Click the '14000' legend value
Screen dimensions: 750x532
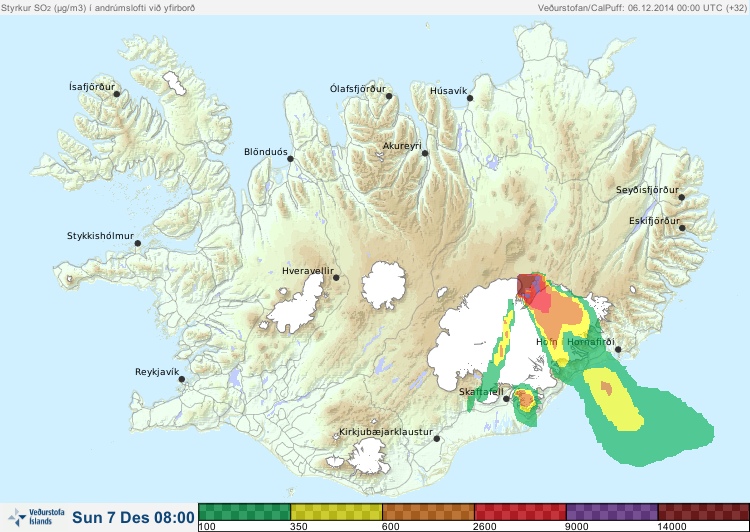pos(672,527)
